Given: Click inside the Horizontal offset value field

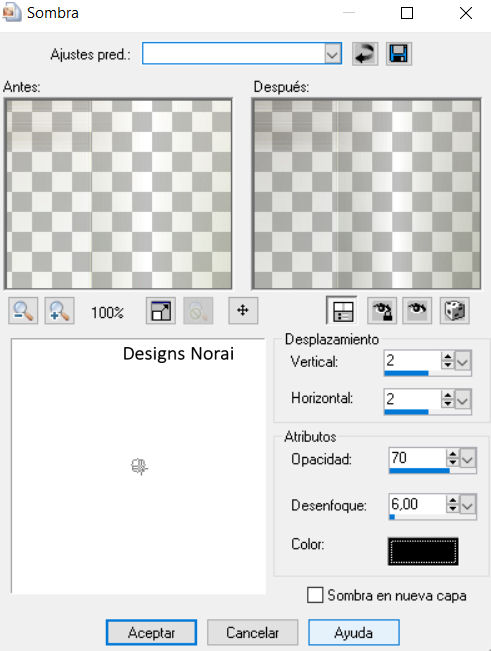Looking at the screenshot, I should point(412,399).
